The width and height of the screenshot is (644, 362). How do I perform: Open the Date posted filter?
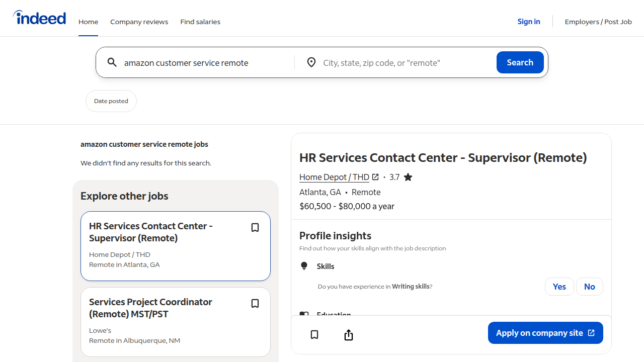(x=111, y=101)
